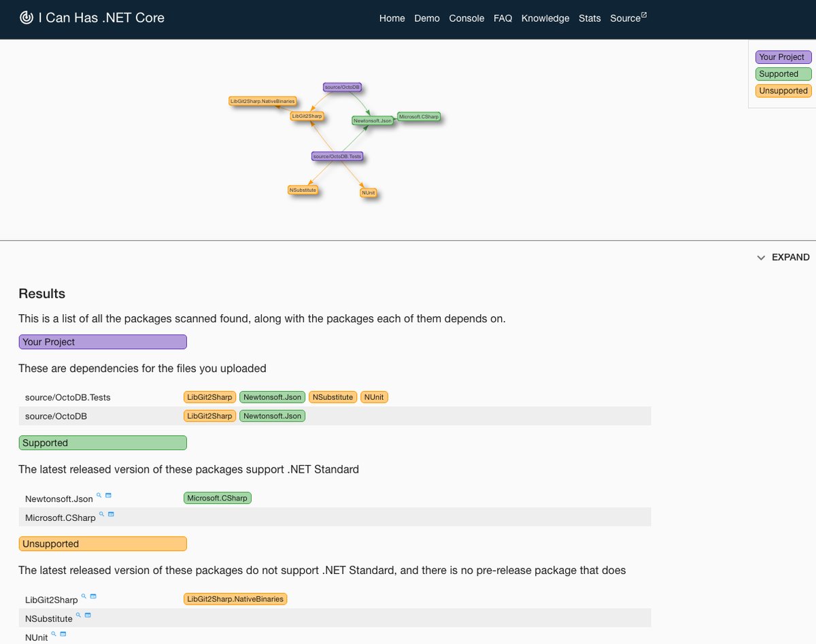Screen dimensions: 816x644
Task: Click Newtonsoft.Json tag in source/OctoDB.Tests row
Action: (x=273, y=397)
